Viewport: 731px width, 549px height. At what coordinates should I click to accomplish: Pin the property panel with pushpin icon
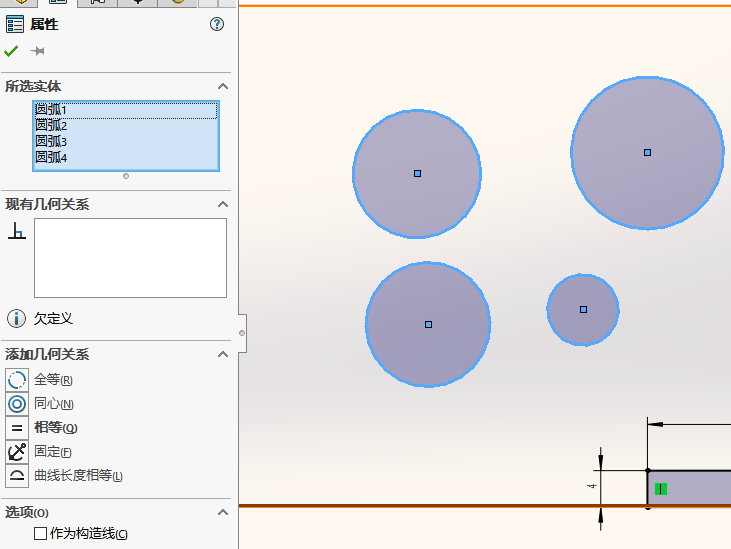click(38, 51)
